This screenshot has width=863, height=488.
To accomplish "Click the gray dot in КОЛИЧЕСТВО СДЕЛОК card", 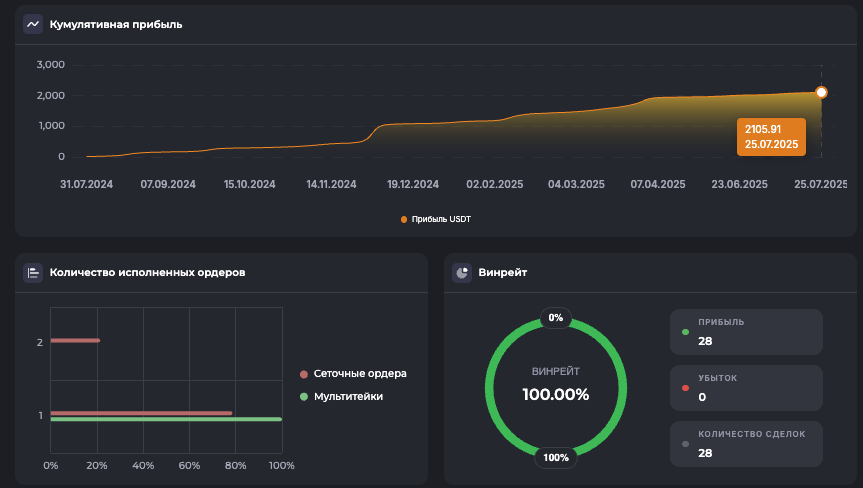I will [x=685, y=444].
